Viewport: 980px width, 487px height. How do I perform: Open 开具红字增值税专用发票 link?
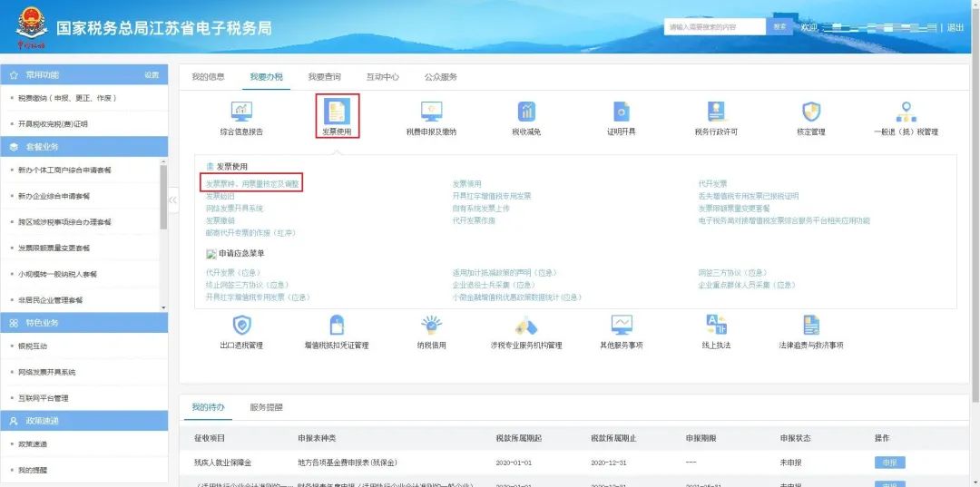pyautogui.click(x=492, y=196)
